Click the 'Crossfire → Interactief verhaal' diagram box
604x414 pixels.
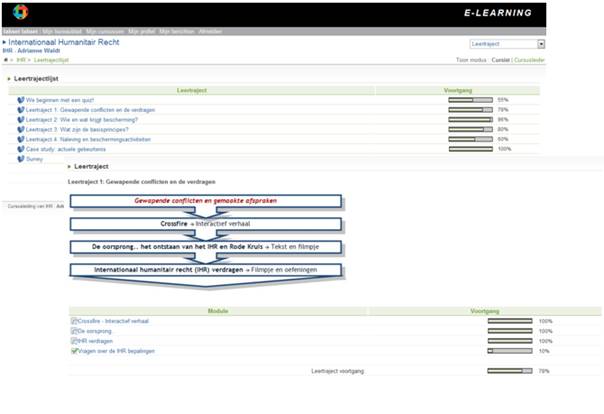206,224
